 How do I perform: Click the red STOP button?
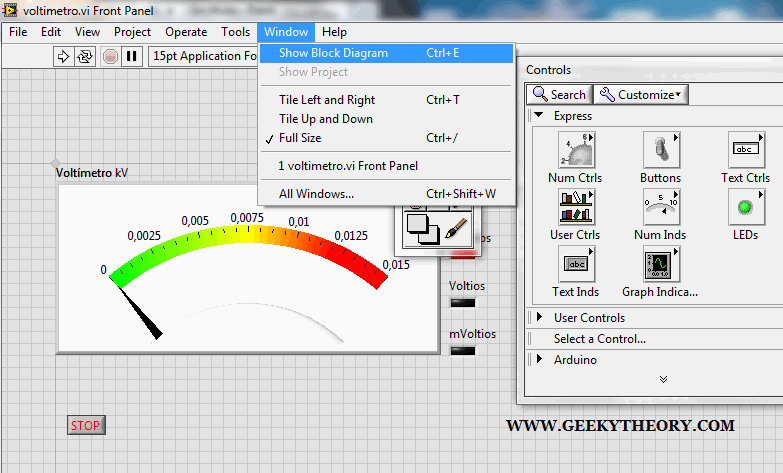coord(86,426)
